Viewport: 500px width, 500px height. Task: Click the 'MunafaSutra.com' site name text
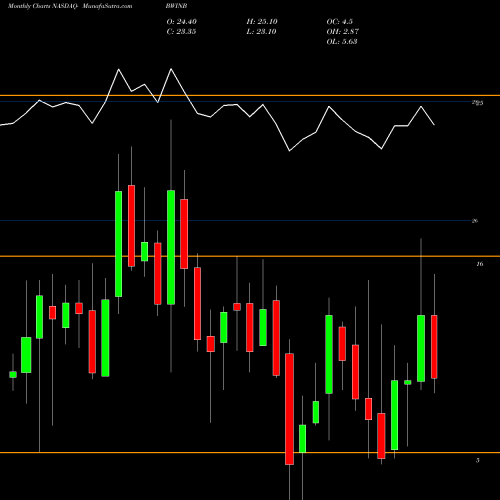tap(107, 6)
